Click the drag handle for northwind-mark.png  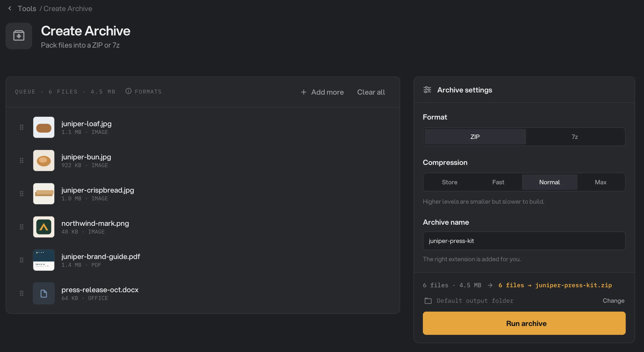tap(22, 227)
